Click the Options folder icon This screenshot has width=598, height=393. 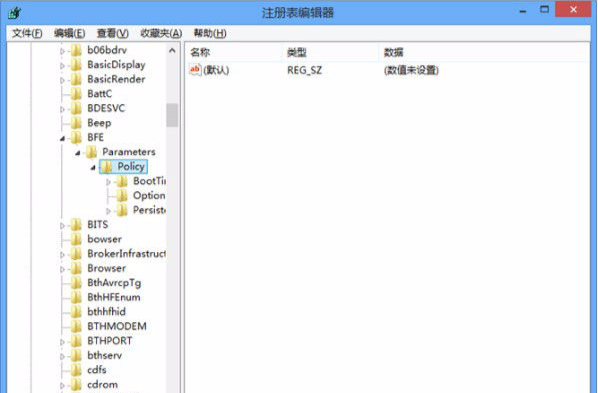pyautogui.click(x=122, y=196)
